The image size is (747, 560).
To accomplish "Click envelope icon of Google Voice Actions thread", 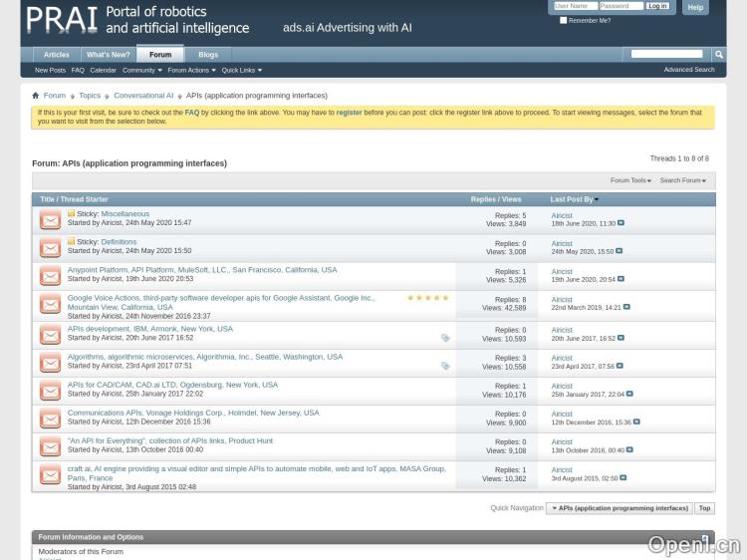I will (x=50, y=305).
